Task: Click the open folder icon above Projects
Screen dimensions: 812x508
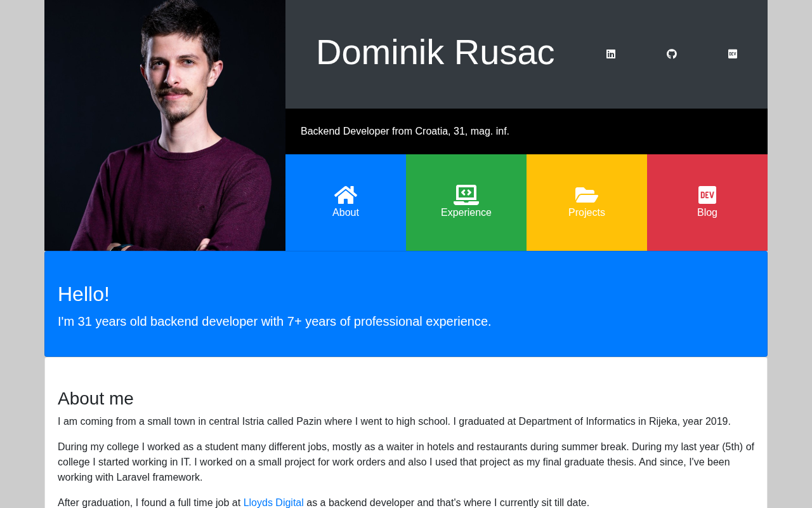Action: click(587, 195)
